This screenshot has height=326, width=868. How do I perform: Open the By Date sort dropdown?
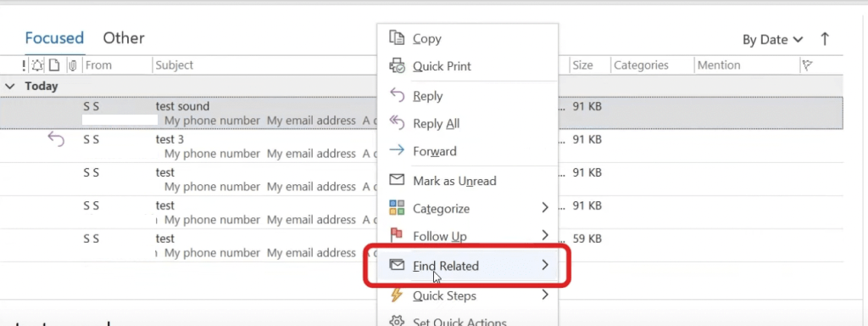click(x=772, y=39)
